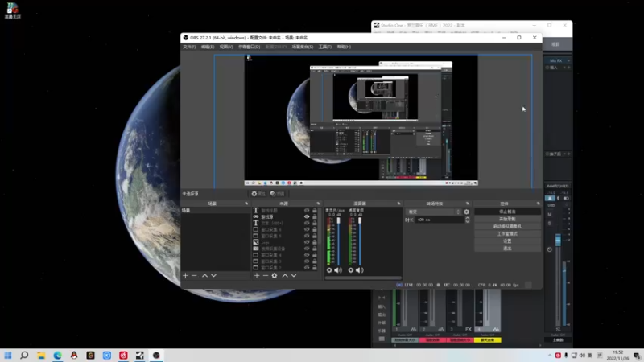
Task: Add a new scene with plus icon
Action: pyautogui.click(x=185, y=276)
